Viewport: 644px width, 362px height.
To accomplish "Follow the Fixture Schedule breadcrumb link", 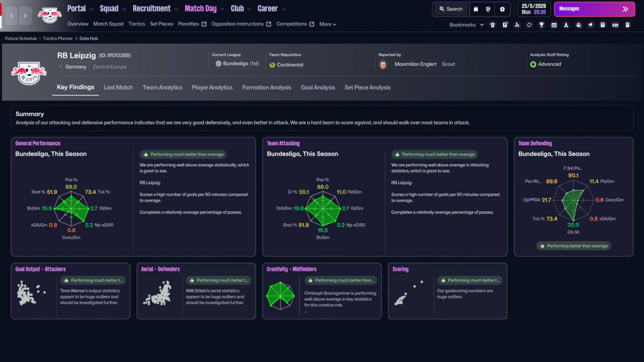I will (x=21, y=39).
